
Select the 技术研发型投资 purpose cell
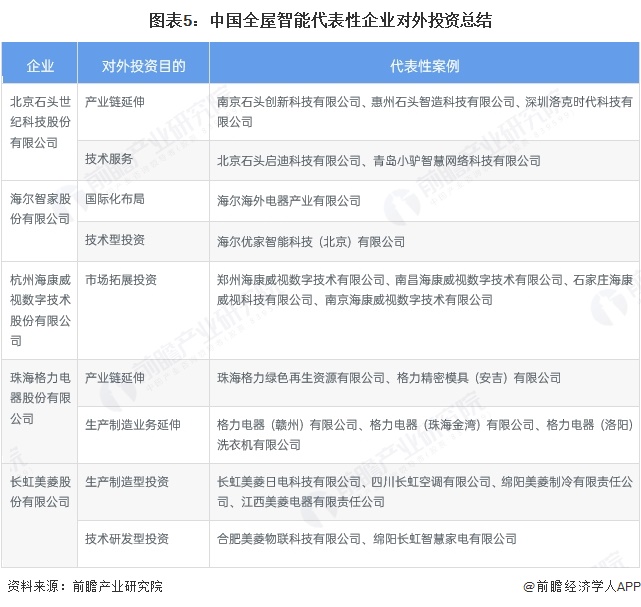coord(127,538)
